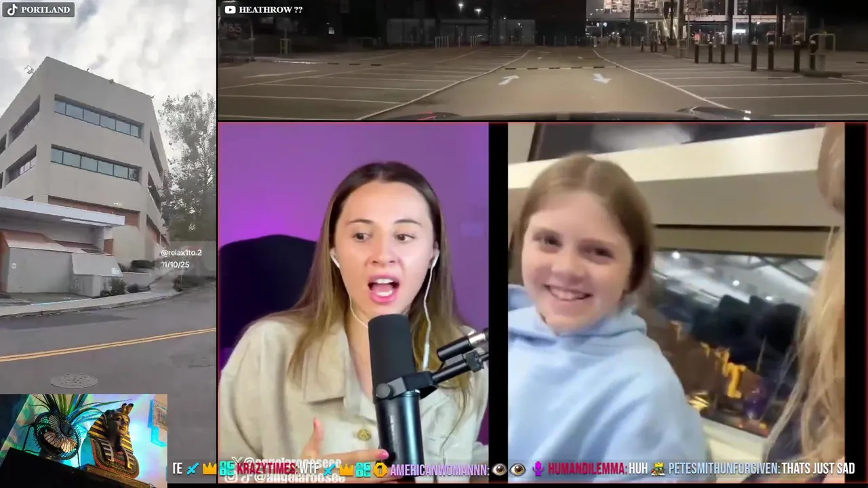This screenshot has height=488, width=868.
Task: Click the KRAZYTIMES chat username
Action: pyautogui.click(x=267, y=469)
